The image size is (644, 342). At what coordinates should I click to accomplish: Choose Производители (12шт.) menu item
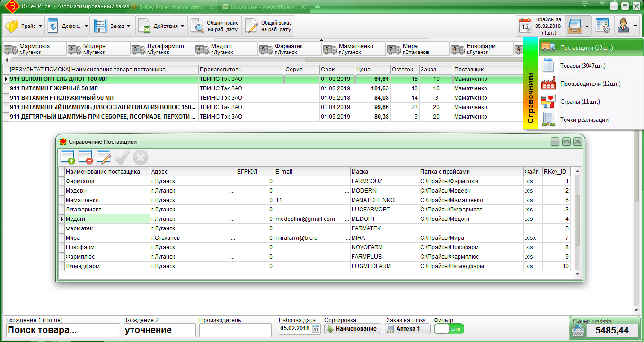click(590, 84)
